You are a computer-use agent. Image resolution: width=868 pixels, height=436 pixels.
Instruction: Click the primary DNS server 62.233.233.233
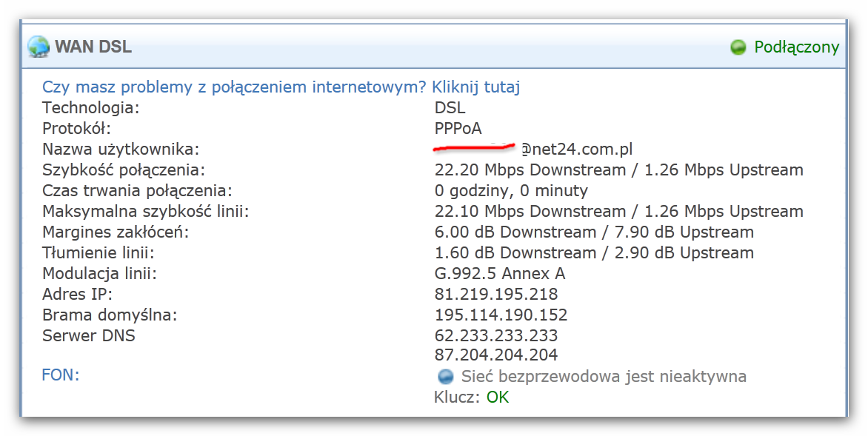coord(496,335)
